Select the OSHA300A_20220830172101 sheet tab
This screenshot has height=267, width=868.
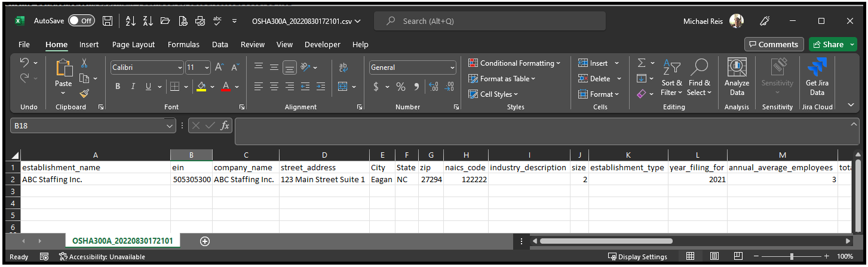[x=122, y=241]
